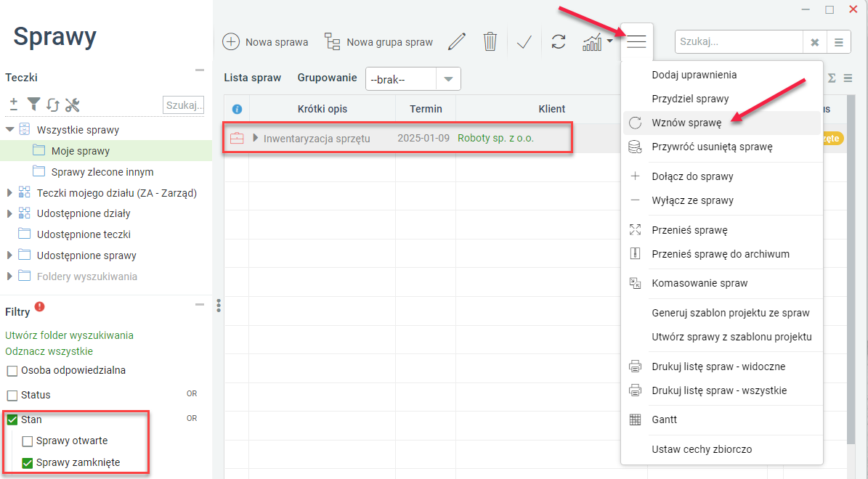868x479 pixels.
Task: Click the refresh arrows icon in toolbar
Action: click(559, 42)
